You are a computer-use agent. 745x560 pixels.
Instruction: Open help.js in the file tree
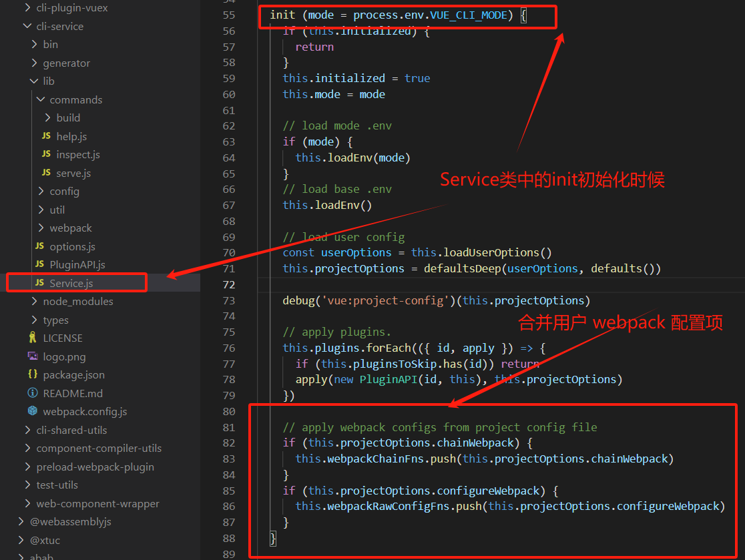71,136
